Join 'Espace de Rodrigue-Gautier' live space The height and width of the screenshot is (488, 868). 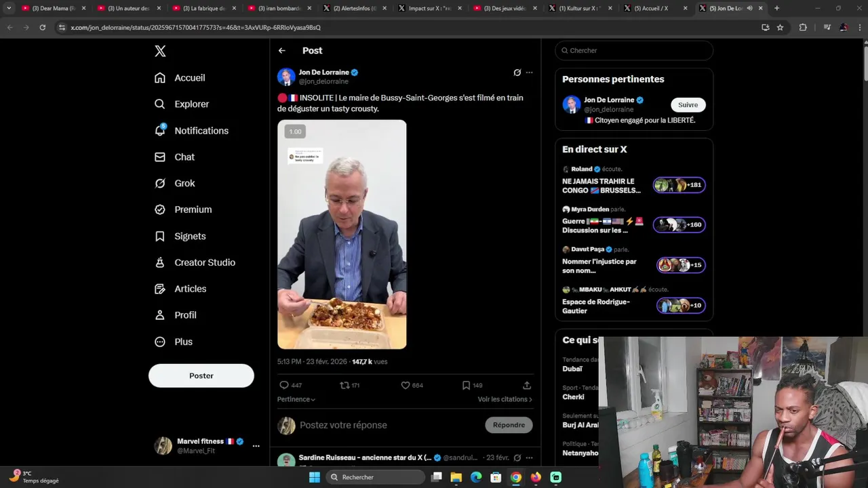click(633, 302)
